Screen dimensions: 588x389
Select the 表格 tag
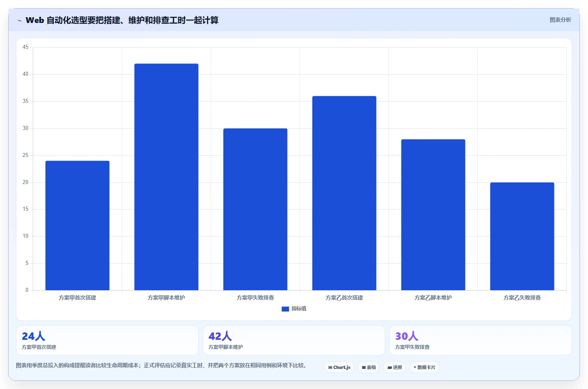(369, 367)
